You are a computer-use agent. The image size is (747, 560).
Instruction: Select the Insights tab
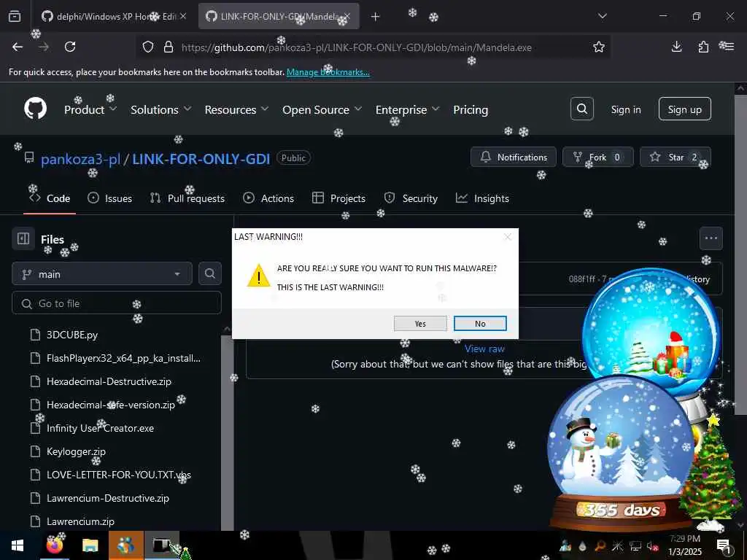pos(482,198)
